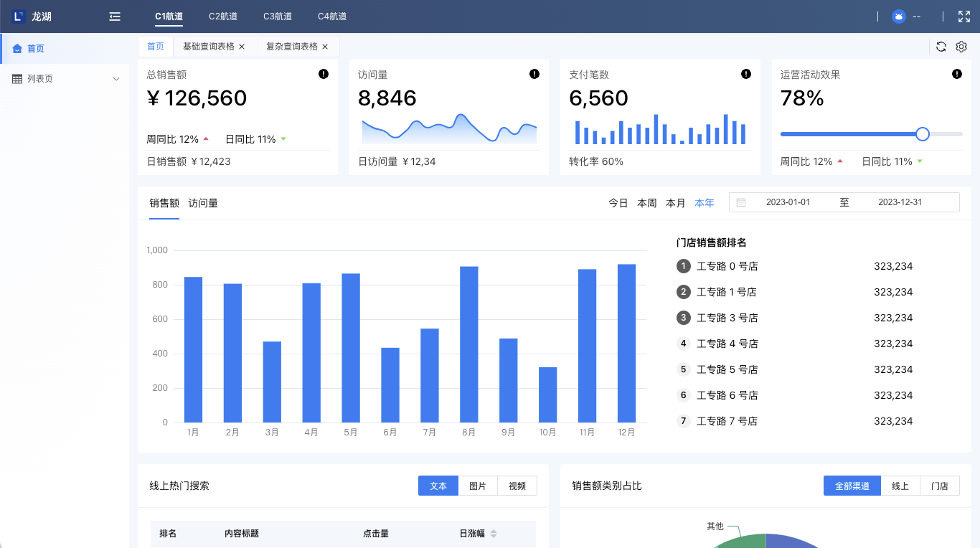The width and height of the screenshot is (980, 548).
Task: Click the 8月 bar in the sales chart
Action: coord(469,344)
